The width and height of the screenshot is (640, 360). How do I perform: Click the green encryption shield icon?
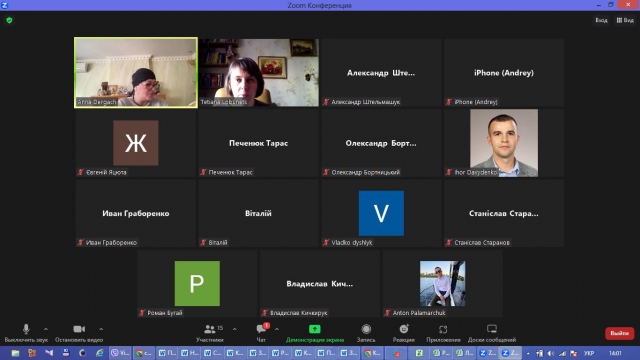pyautogui.click(x=9, y=20)
